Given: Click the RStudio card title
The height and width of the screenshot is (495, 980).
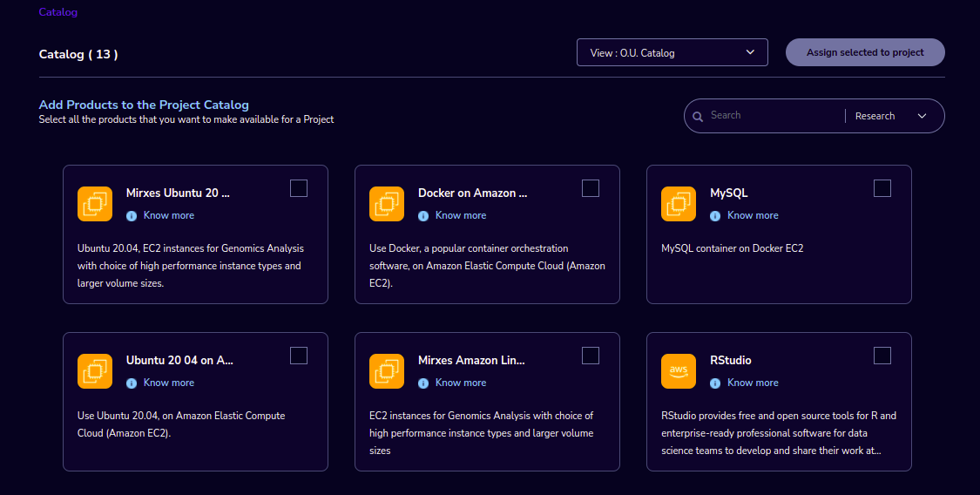Looking at the screenshot, I should pyautogui.click(x=731, y=361).
